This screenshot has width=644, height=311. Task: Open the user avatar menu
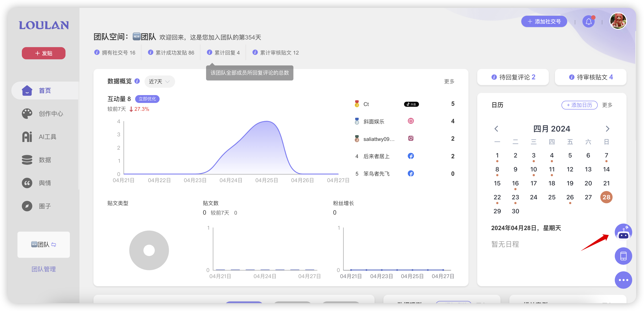(618, 21)
